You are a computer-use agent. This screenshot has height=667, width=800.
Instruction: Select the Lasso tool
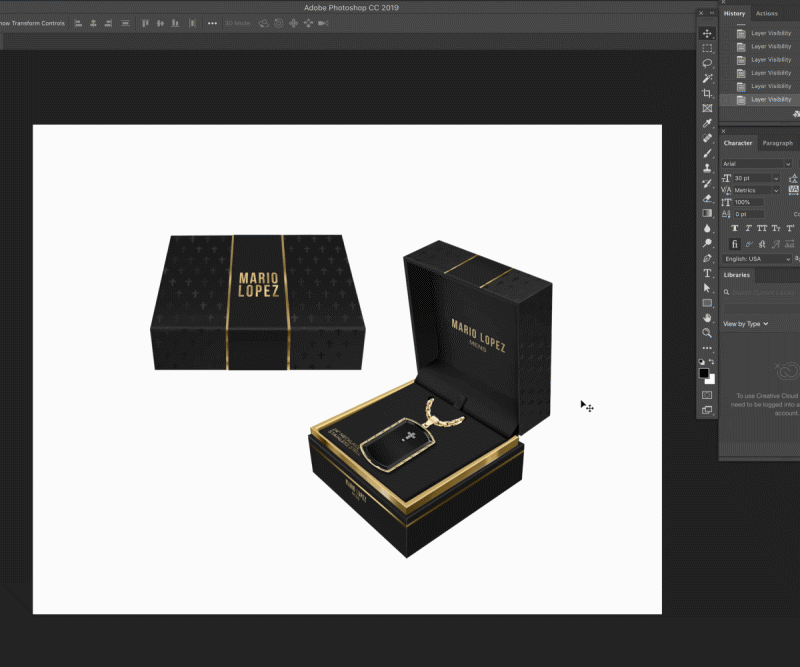coord(708,62)
